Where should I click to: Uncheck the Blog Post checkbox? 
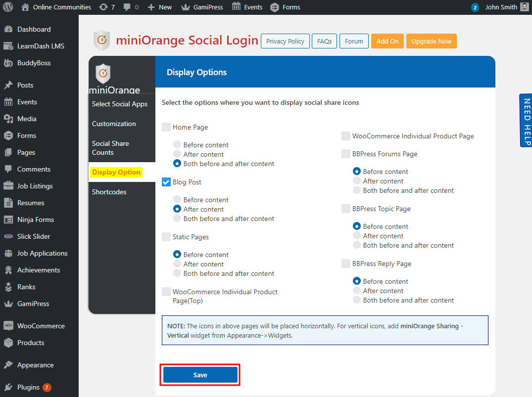point(166,182)
